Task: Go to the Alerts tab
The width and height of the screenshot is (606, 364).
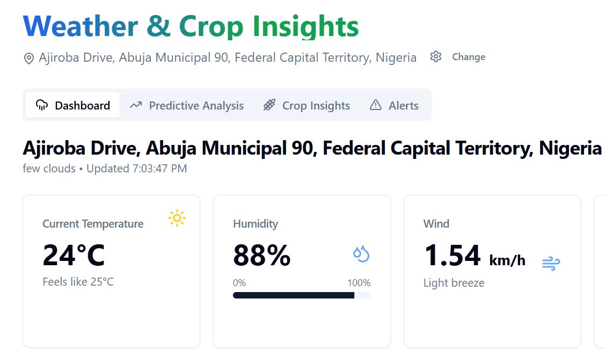Action: [395, 105]
